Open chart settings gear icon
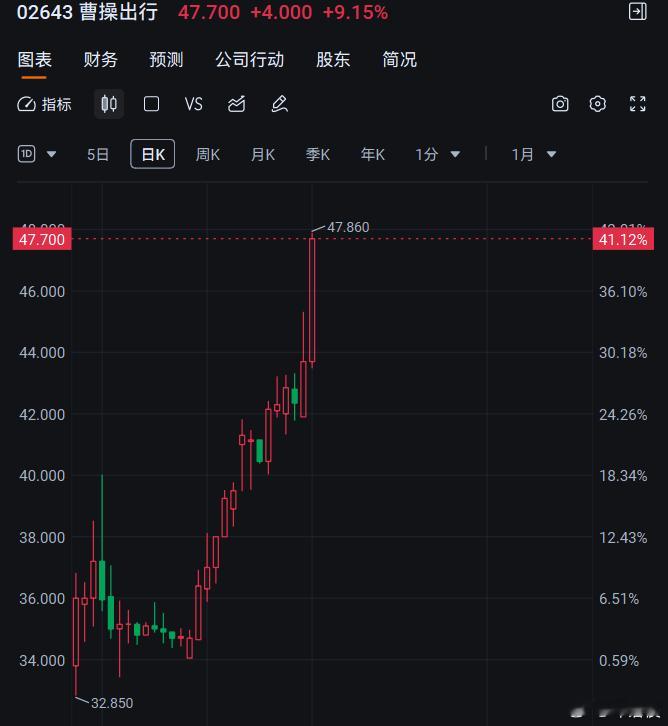This screenshot has height=726, width=668. click(598, 104)
